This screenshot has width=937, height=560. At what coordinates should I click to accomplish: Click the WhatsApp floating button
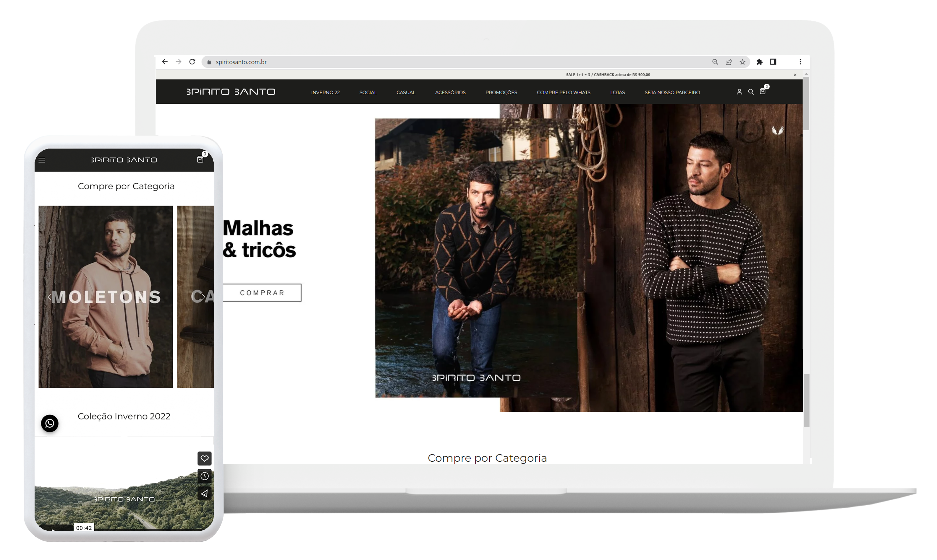click(x=50, y=423)
